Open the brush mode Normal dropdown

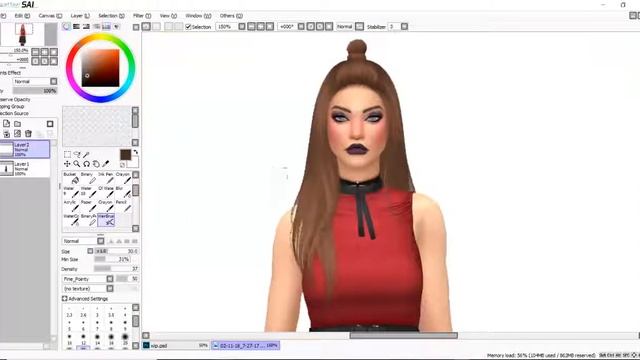[x=100, y=241]
